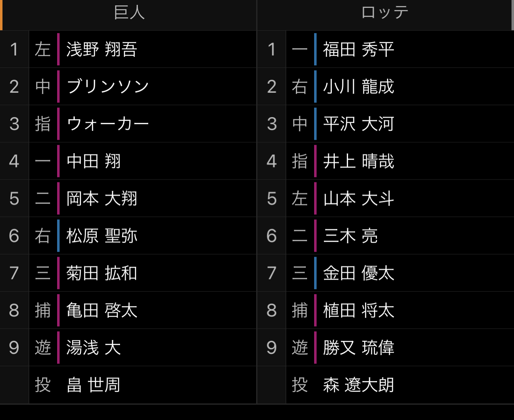Viewport: 514px width, 420px height.
Task: Open 勝又 琉偉's player page
Action: [x=358, y=348]
